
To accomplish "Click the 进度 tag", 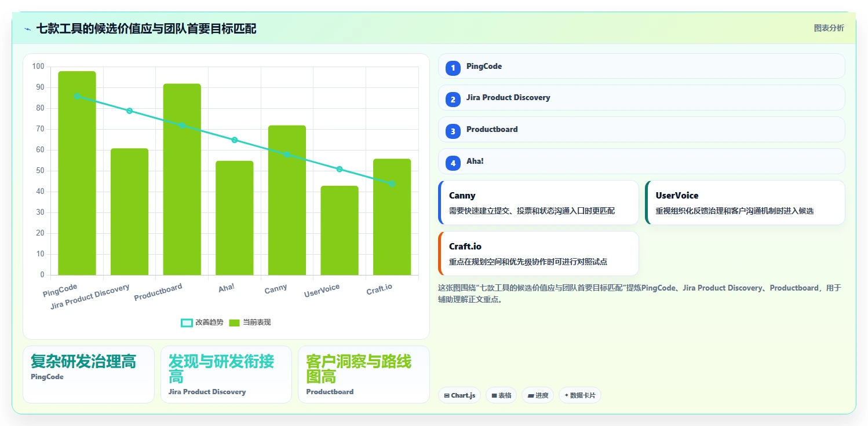I will coord(538,395).
